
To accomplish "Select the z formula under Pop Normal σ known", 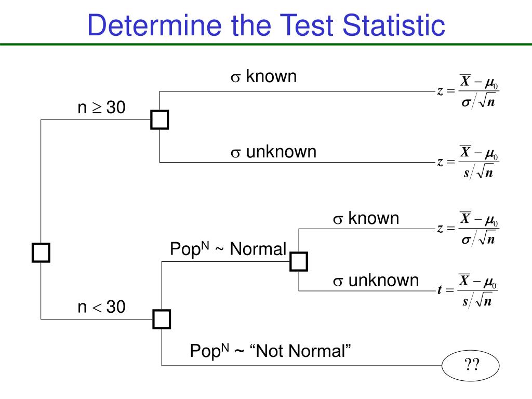I will [468, 229].
